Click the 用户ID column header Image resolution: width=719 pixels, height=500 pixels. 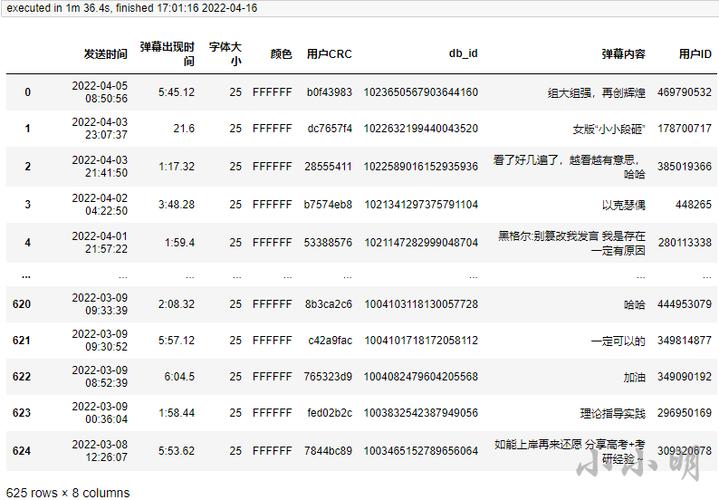[695, 54]
